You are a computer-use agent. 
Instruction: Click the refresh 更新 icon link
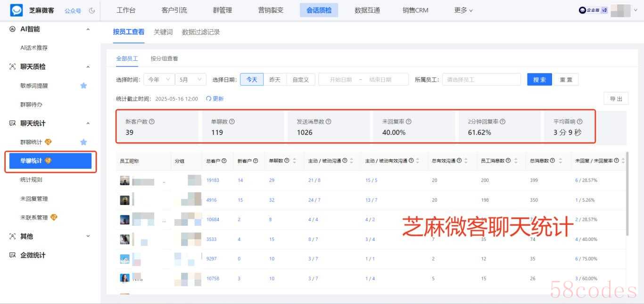(x=215, y=99)
